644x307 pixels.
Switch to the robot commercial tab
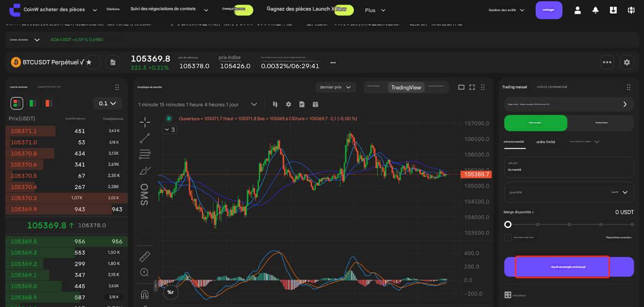(552, 87)
